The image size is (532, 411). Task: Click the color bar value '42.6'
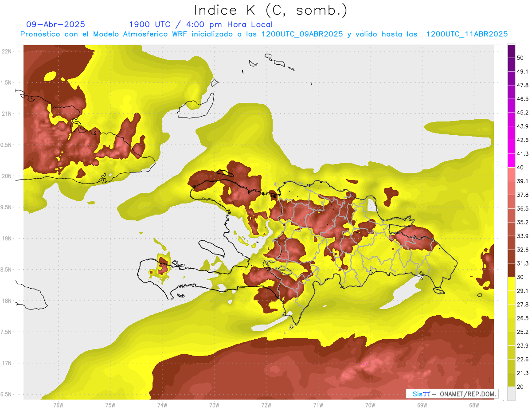pos(522,140)
